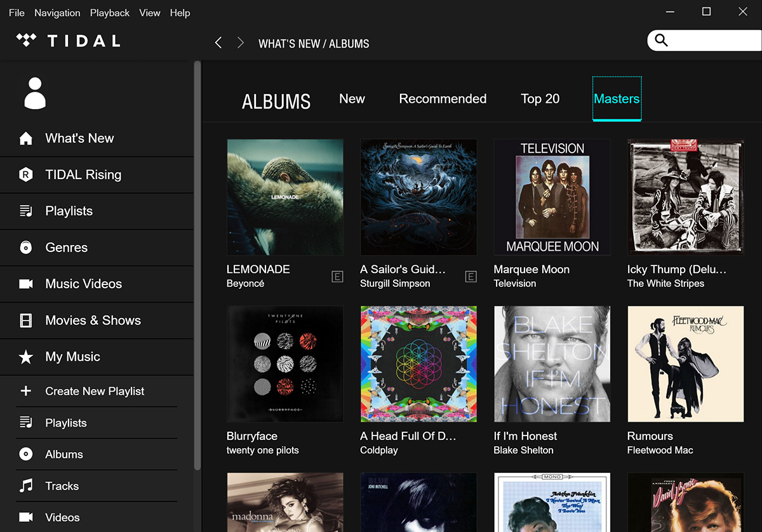
Task: Open the Icky Thump album cover
Action: (x=686, y=197)
